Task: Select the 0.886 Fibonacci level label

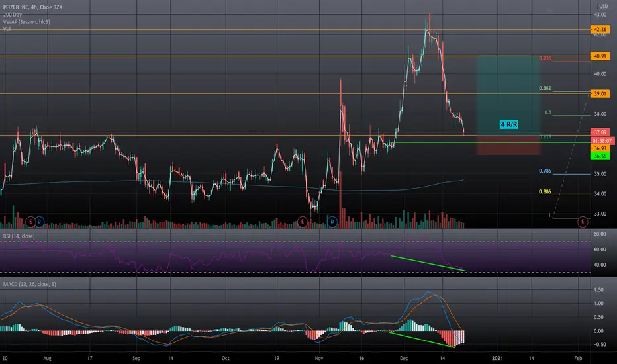Action: (x=545, y=192)
